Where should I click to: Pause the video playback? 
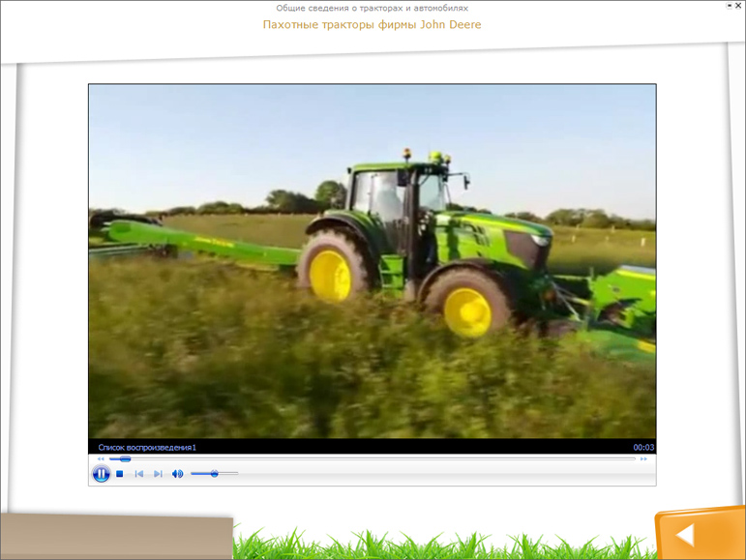101,474
